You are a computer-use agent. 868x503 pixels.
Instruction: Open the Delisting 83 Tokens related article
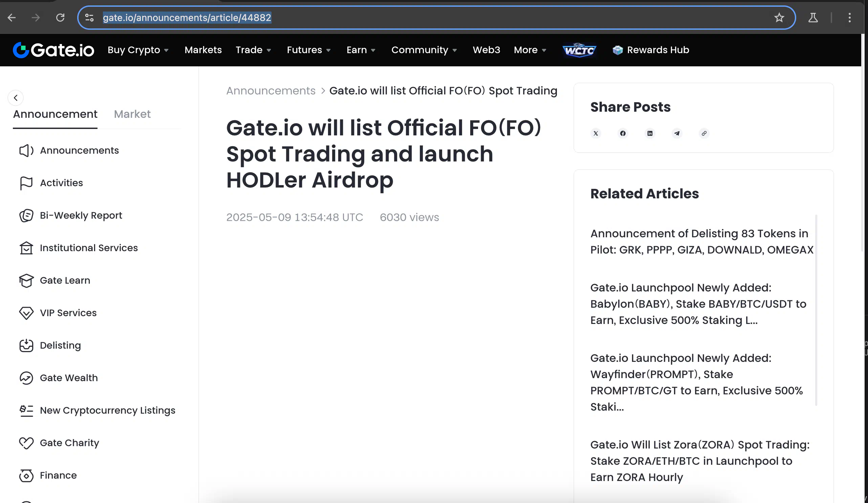702,241
